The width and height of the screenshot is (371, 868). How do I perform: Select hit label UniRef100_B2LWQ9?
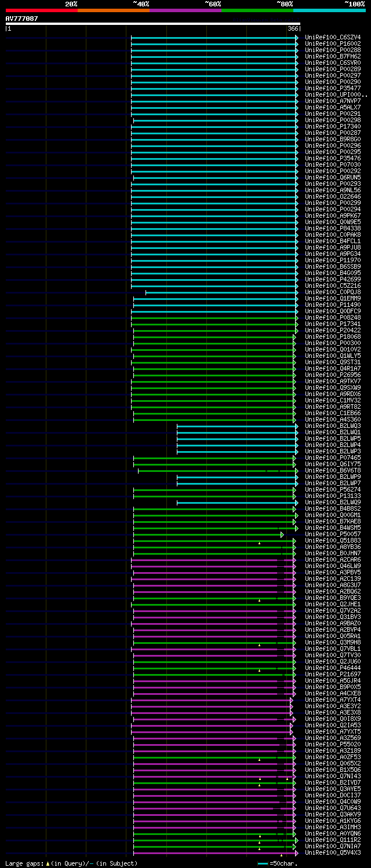pos(333,502)
